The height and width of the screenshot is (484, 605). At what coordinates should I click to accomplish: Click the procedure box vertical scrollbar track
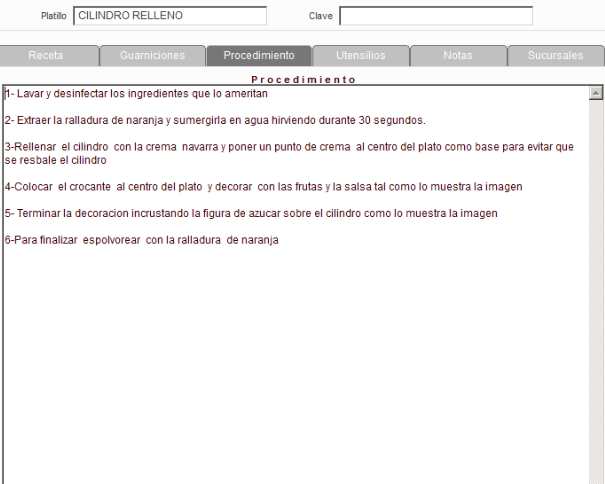597,300
